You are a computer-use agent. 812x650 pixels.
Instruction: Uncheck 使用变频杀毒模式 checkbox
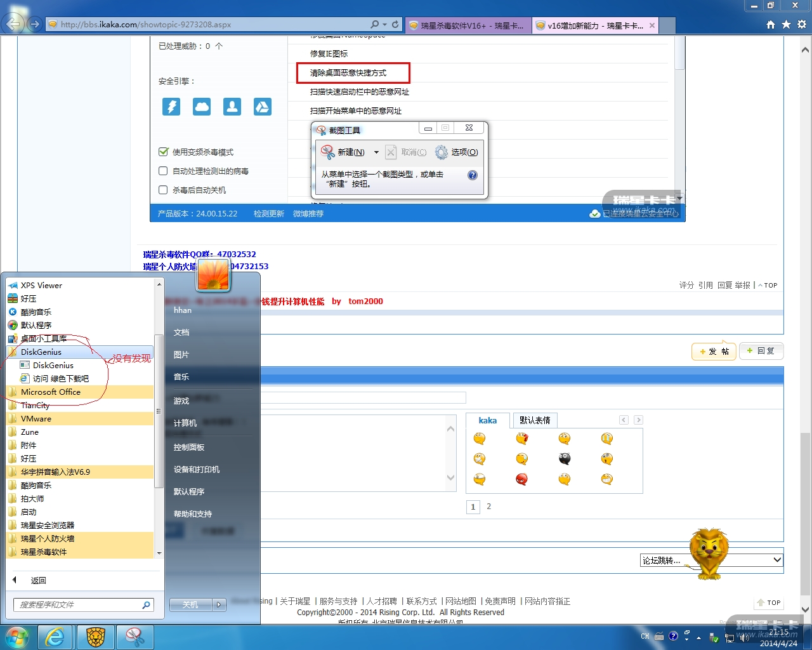pyautogui.click(x=163, y=152)
